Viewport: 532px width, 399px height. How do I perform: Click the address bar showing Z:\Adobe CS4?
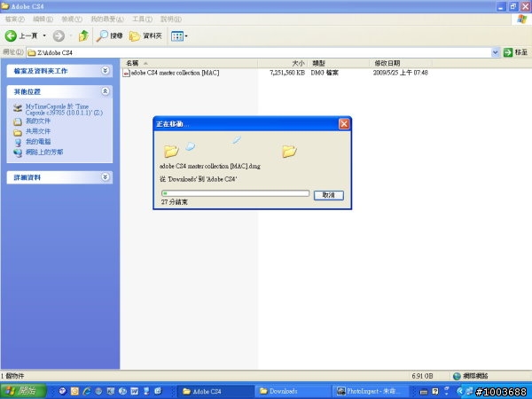[259, 52]
